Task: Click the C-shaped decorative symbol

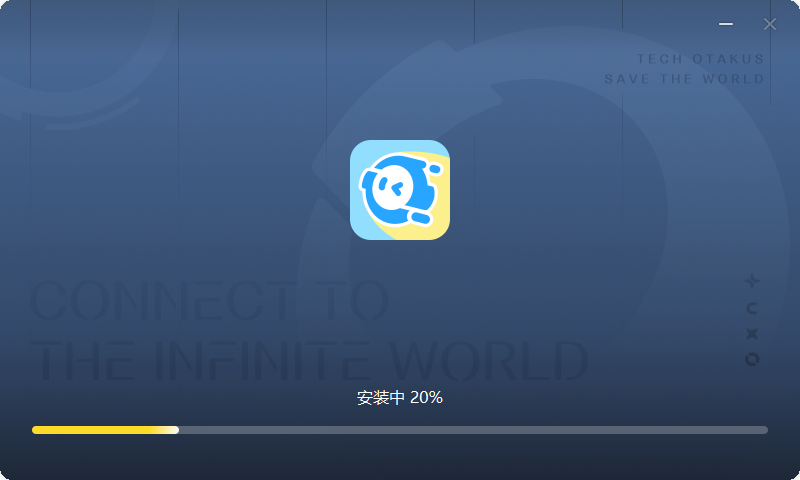Action: coord(752,307)
